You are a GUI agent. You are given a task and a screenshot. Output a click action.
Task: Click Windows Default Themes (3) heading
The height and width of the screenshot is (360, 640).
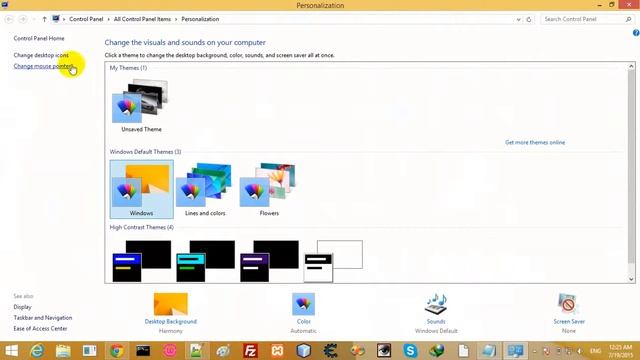(145, 152)
